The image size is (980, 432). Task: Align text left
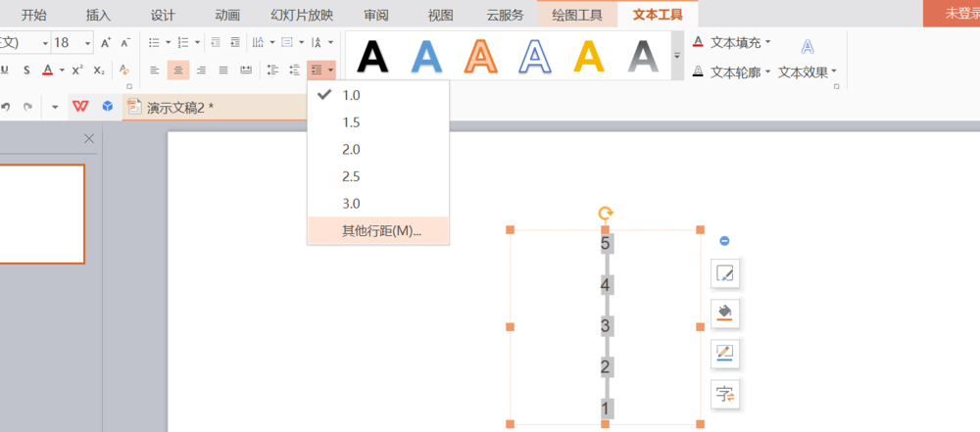(155, 70)
